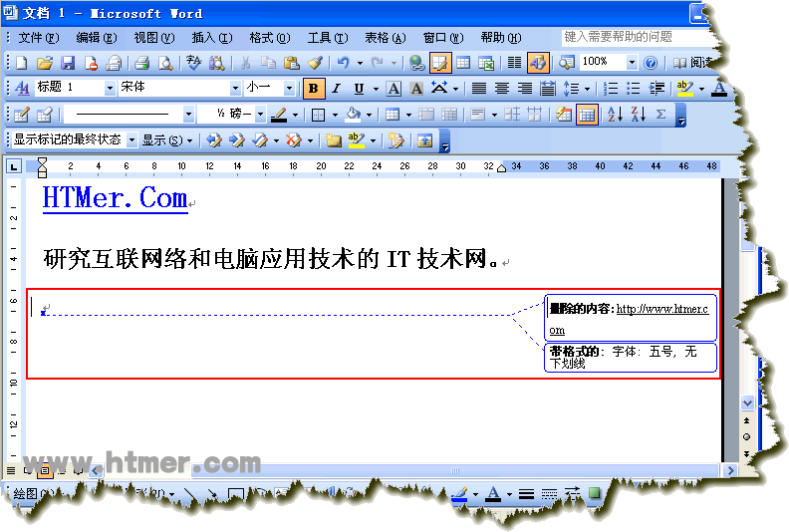Open the line style dropdown
Viewport: 789px width, 532px height.
pyautogui.click(x=188, y=115)
